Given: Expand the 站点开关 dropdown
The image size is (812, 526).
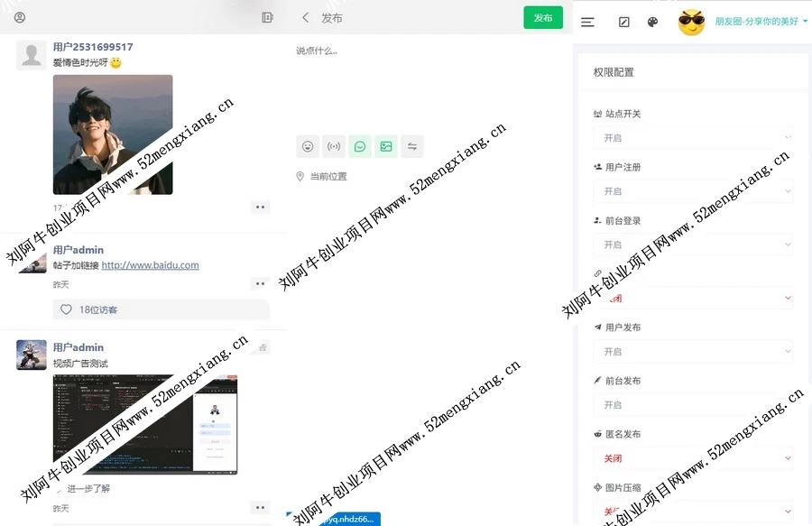Looking at the screenshot, I should click(693, 138).
